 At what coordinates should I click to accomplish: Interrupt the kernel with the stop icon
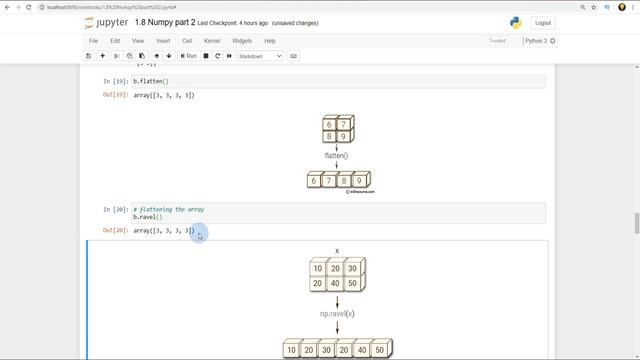click(x=206, y=56)
